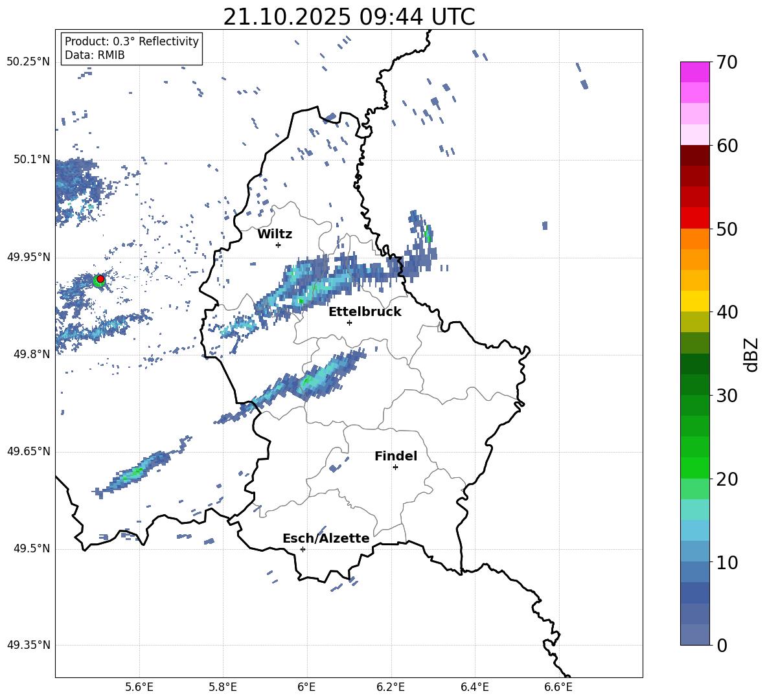Click the Data: RMIB text

pos(95,55)
